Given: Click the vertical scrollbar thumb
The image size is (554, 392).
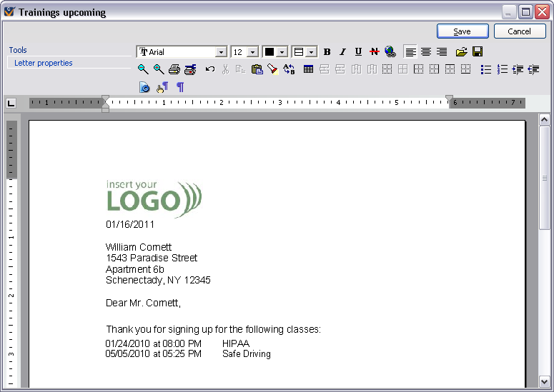Looking at the screenshot, I should [x=545, y=179].
